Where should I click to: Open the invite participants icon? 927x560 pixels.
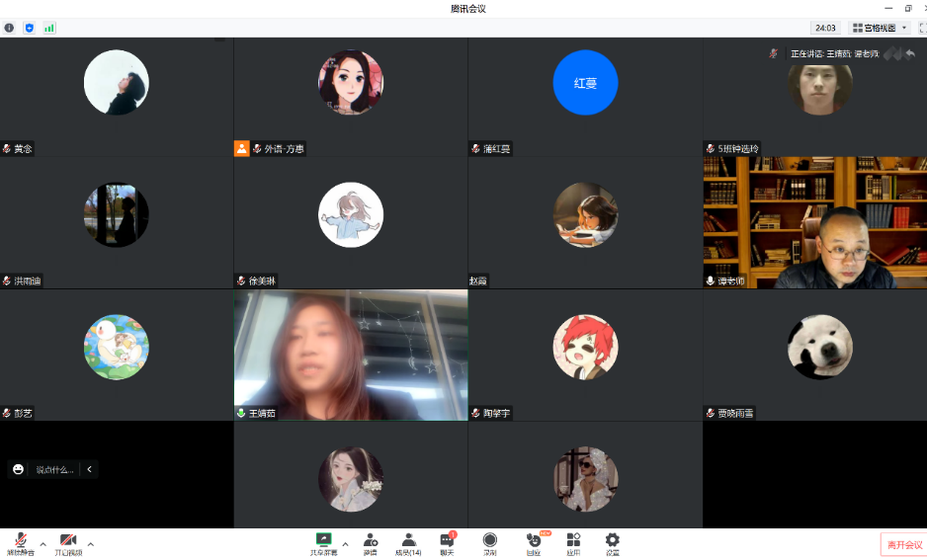click(371, 542)
